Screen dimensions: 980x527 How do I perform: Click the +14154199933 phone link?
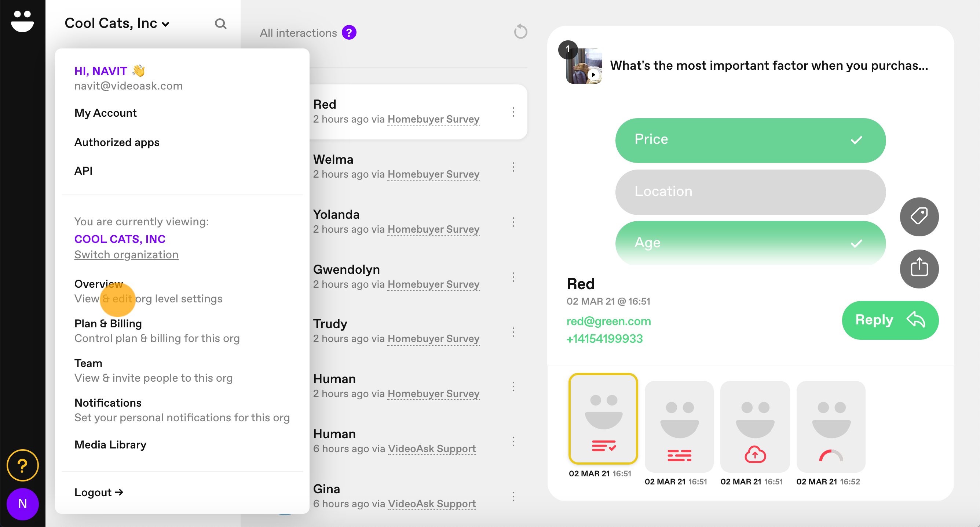tap(604, 339)
